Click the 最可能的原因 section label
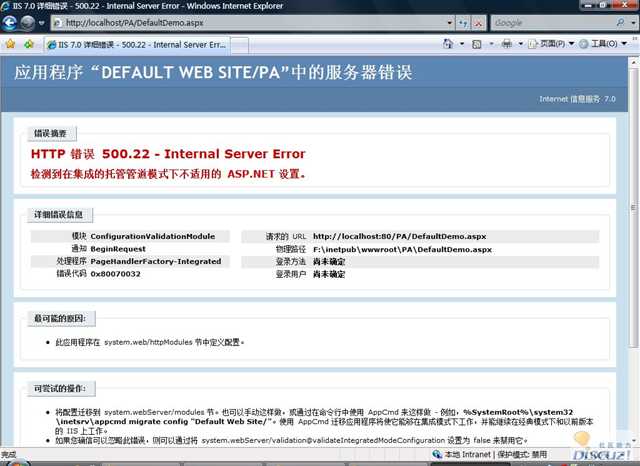The image size is (640, 466). click(60, 318)
